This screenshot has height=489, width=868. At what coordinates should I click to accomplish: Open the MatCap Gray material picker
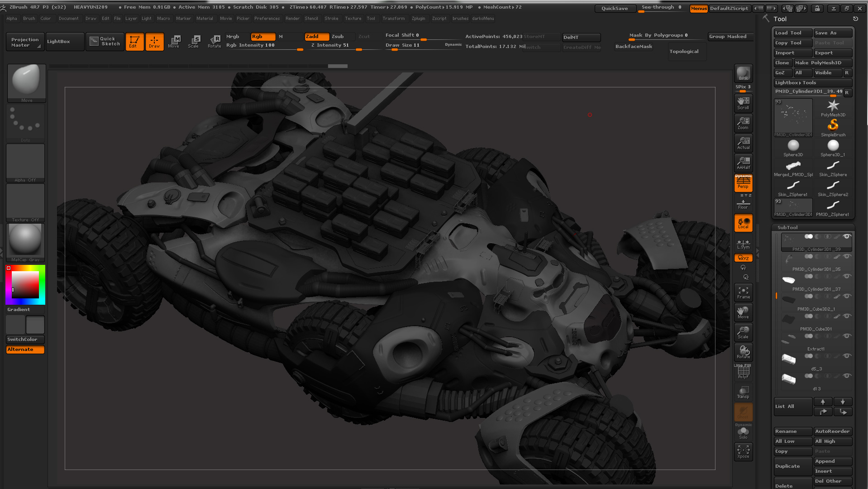[25, 243]
